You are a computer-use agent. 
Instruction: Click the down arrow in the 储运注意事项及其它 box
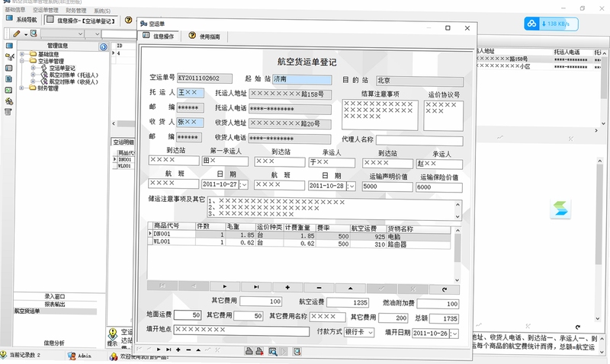tap(458, 216)
